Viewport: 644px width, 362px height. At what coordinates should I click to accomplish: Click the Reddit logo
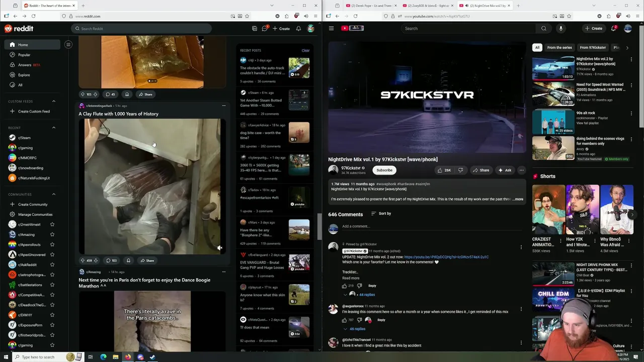coord(19,29)
